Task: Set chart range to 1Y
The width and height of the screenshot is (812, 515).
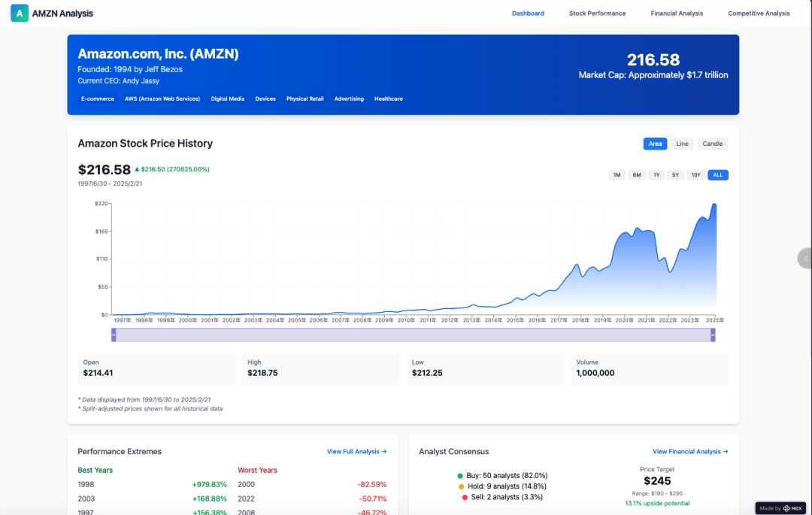Action: coord(656,175)
